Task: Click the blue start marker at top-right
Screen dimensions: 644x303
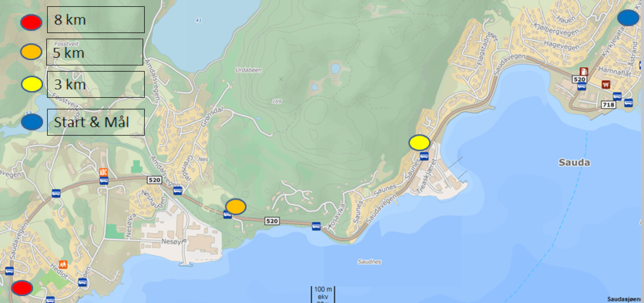Action: pyautogui.click(x=629, y=18)
